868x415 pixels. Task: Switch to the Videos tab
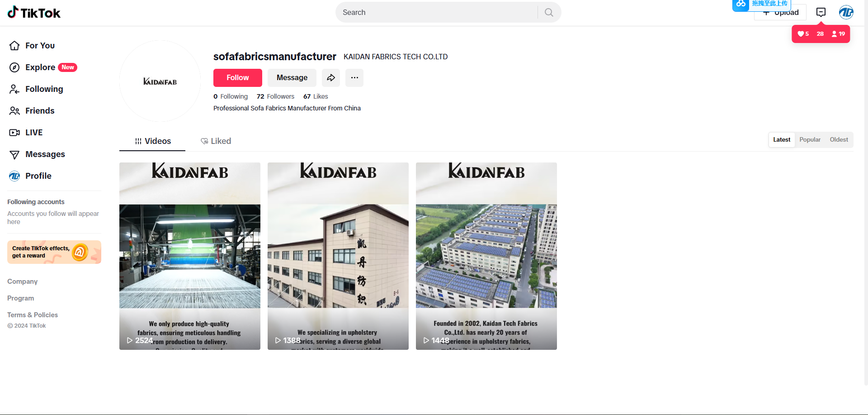[x=152, y=141]
